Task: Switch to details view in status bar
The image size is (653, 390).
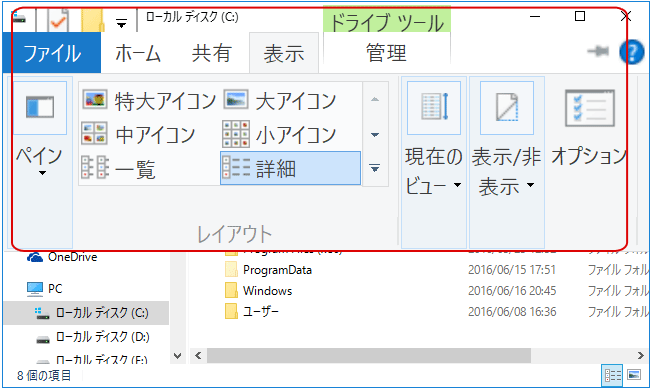Action: [x=613, y=376]
